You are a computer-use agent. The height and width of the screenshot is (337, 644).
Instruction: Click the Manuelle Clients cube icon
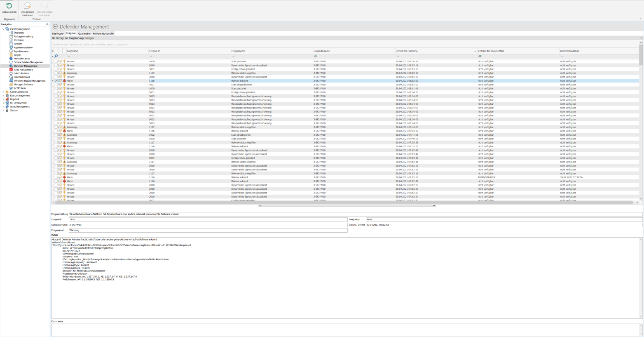click(11, 59)
